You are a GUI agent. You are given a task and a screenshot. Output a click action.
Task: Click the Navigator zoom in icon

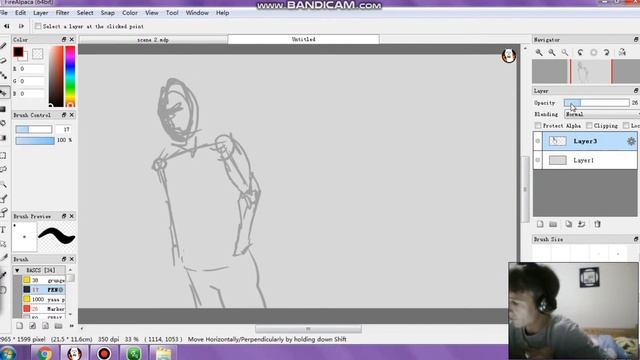[539, 52]
